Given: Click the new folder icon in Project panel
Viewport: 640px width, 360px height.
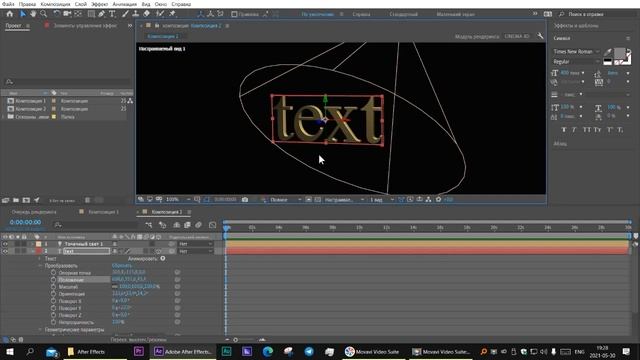Looking at the screenshot, I should [16, 200].
